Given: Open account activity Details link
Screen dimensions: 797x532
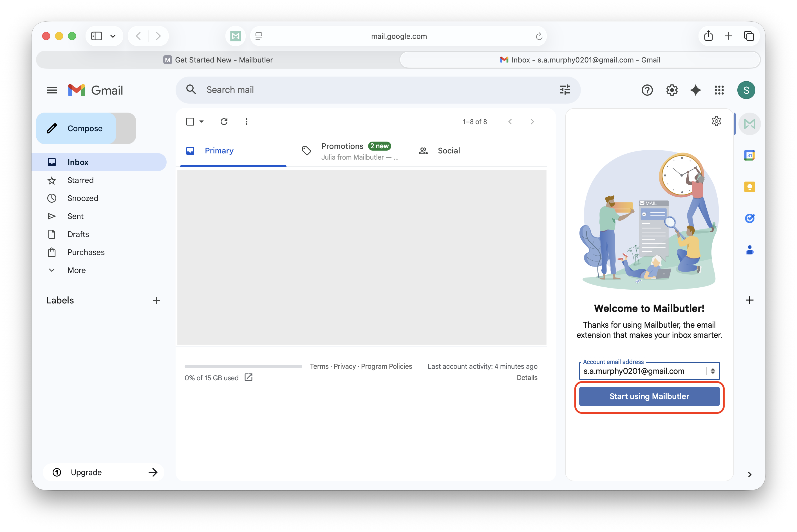Looking at the screenshot, I should coord(527,378).
